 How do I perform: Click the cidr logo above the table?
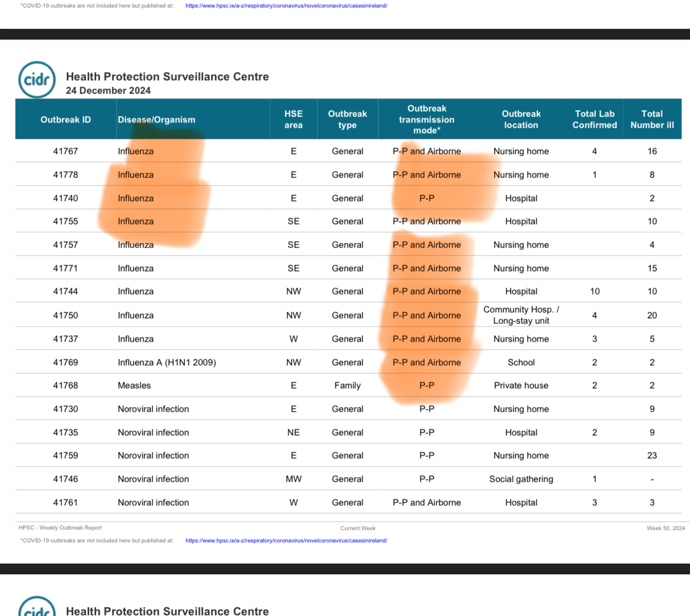point(37,80)
